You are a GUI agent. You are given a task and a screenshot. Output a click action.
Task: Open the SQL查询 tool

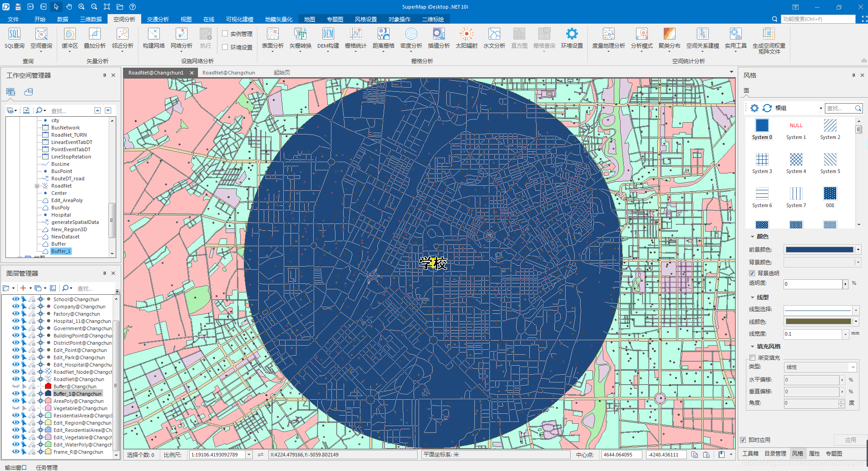coord(15,38)
